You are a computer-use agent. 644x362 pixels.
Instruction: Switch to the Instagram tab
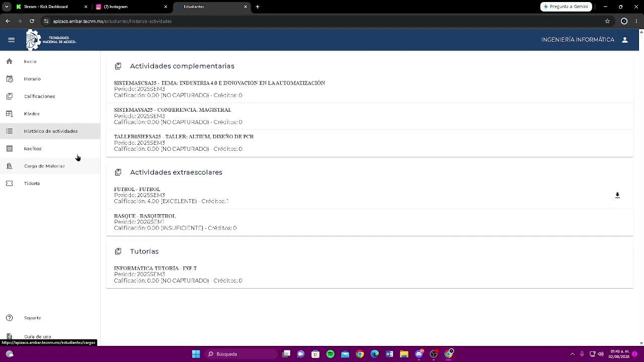click(131, 7)
